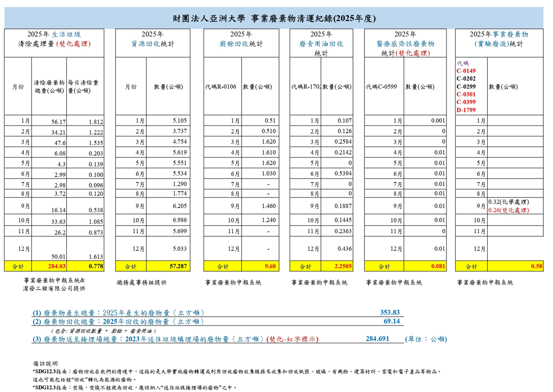Select the February waste value 34.21

pyautogui.click(x=58, y=133)
